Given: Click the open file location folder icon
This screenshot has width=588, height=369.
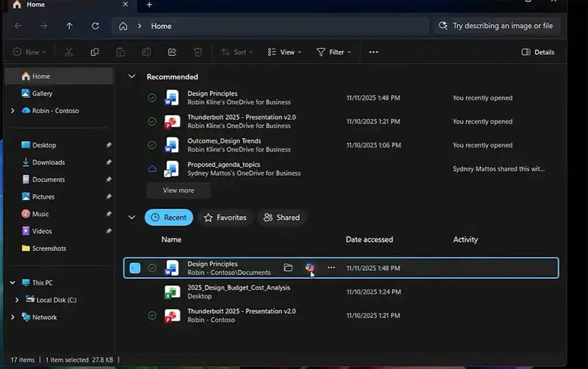Looking at the screenshot, I should point(288,268).
